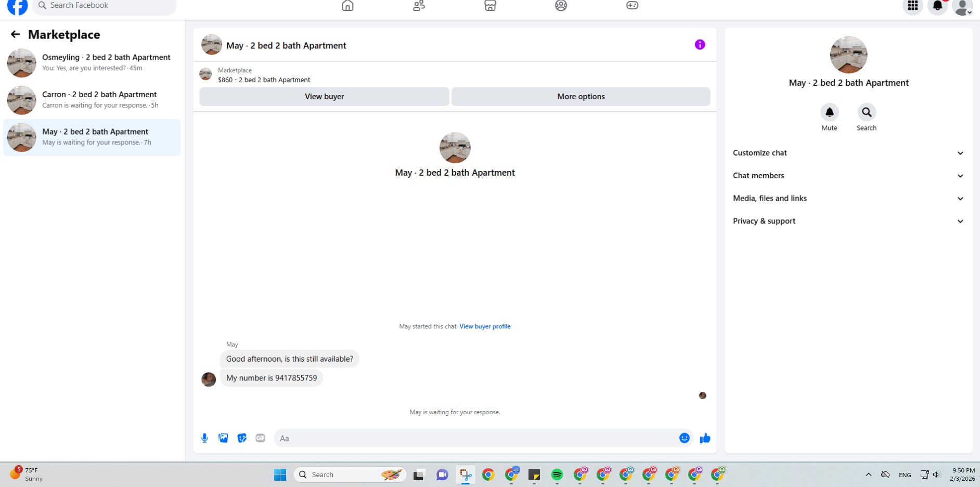Attach a photo using the image icon
Screen dimensions: 980x487
(x=223, y=438)
